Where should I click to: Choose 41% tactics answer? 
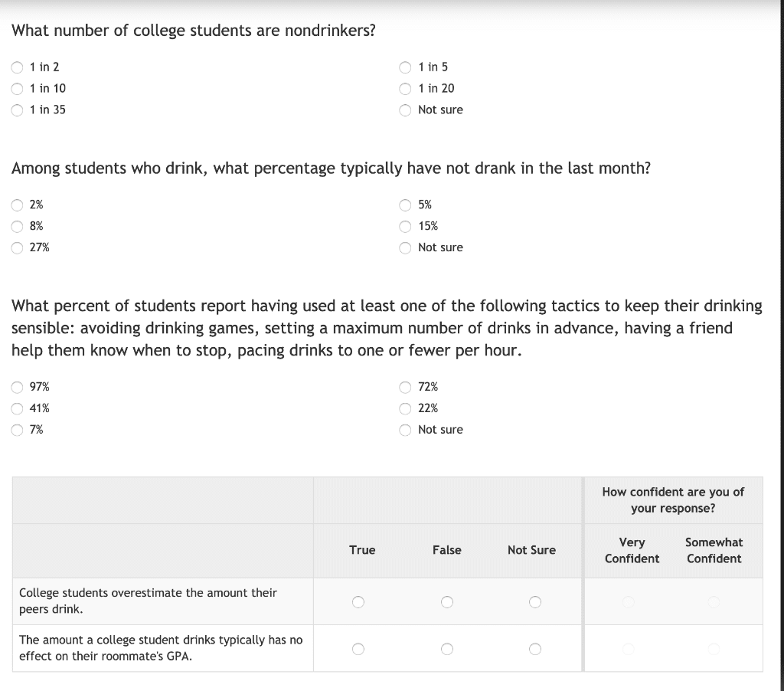coord(17,409)
